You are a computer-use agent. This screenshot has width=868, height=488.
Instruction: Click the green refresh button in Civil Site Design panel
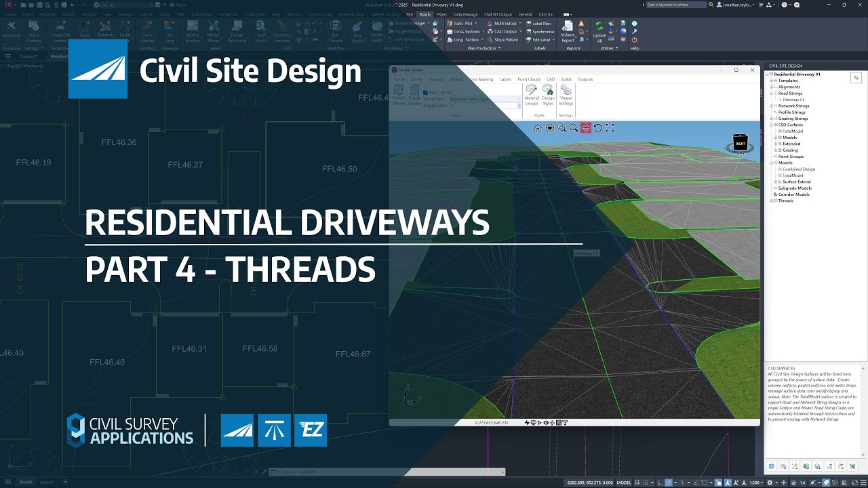point(856,78)
